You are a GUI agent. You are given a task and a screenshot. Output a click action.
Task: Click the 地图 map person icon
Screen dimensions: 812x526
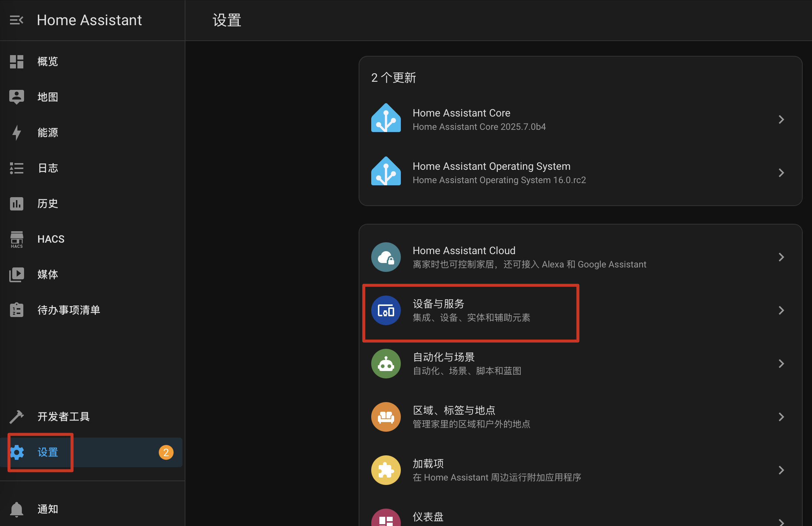(x=17, y=97)
